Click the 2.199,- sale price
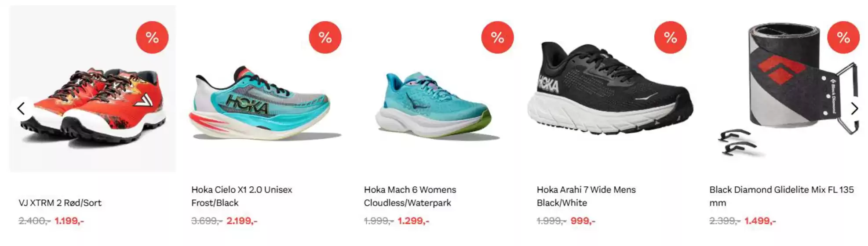Viewport: 868px width, 246px height. pyautogui.click(x=242, y=221)
